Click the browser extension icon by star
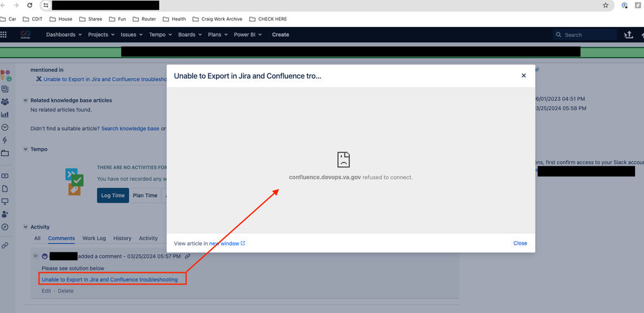The height and width of the screenshot is (313, 644). (x=625, y=5)
